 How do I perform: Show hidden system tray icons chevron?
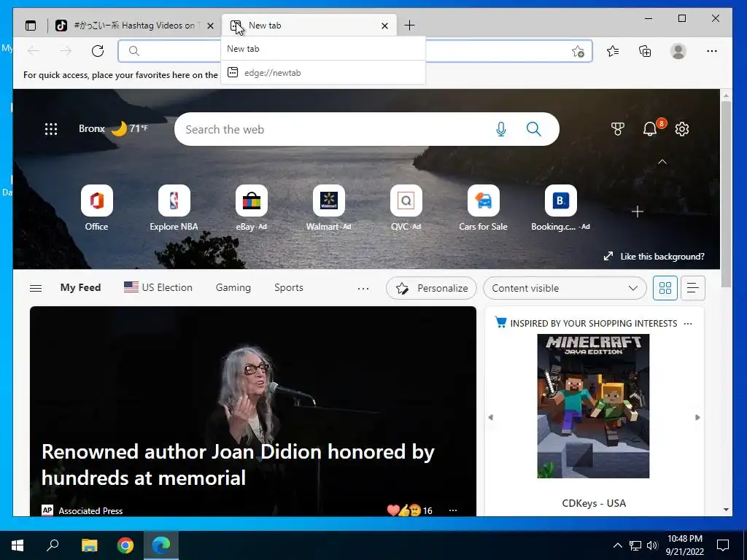(617, 545)
